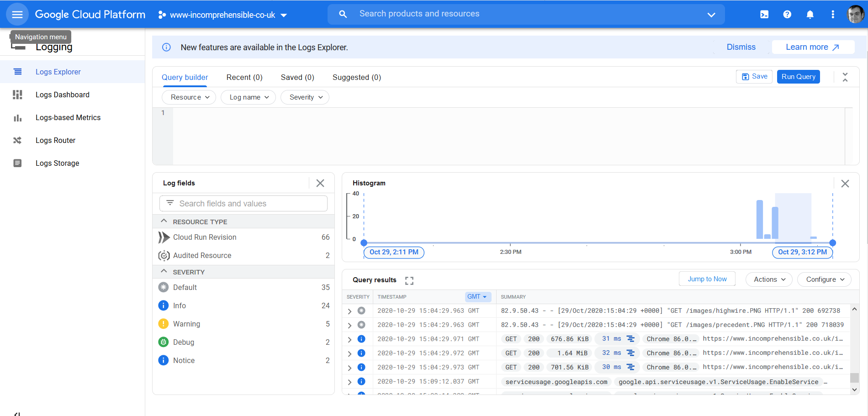Click the user account avatar
The width and height of the screenshot is (868, 416).
point(855,15)
